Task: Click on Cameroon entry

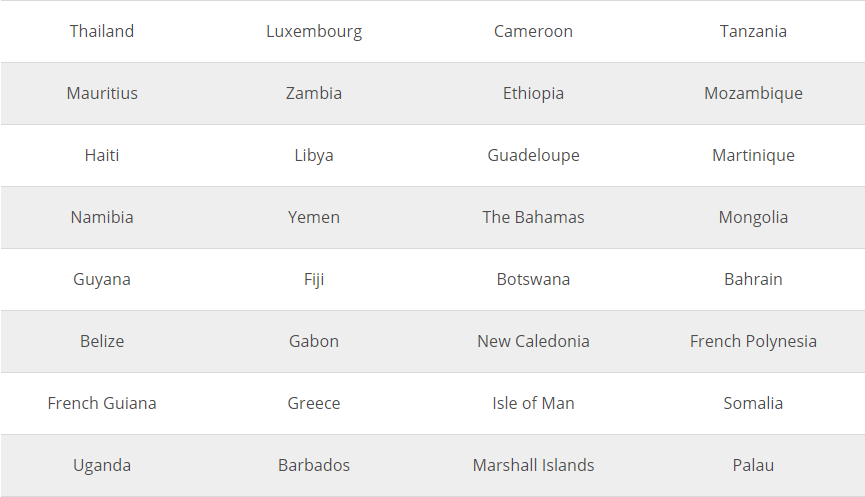Action: pos(533,31)
